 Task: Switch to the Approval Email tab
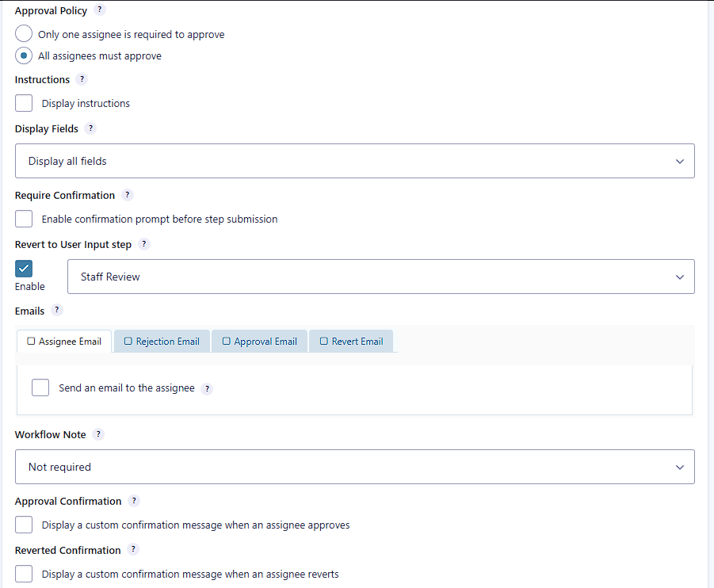tap(259, 341)
